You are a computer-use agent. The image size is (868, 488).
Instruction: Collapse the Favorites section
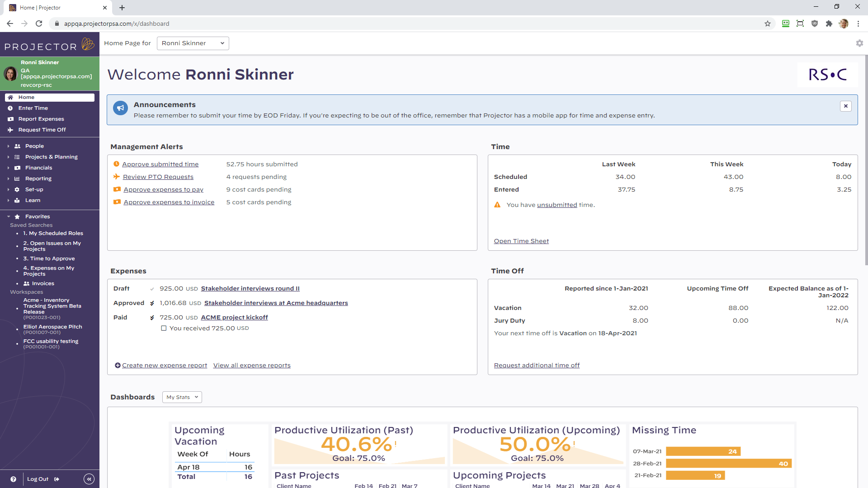[x=9, y=216]
